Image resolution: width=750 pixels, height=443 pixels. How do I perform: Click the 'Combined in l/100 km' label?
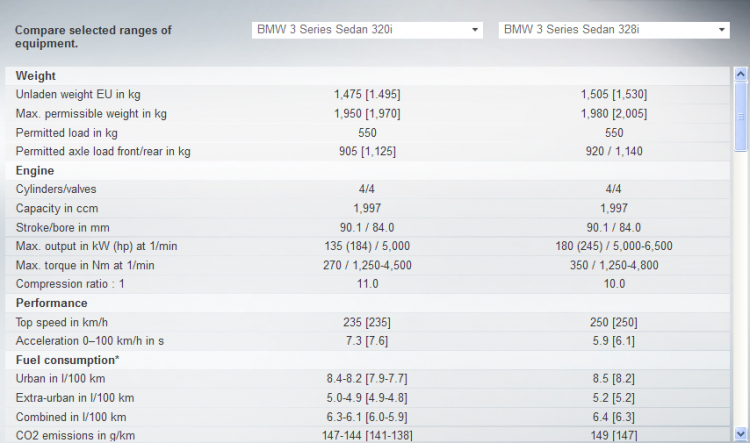[71, 417]
